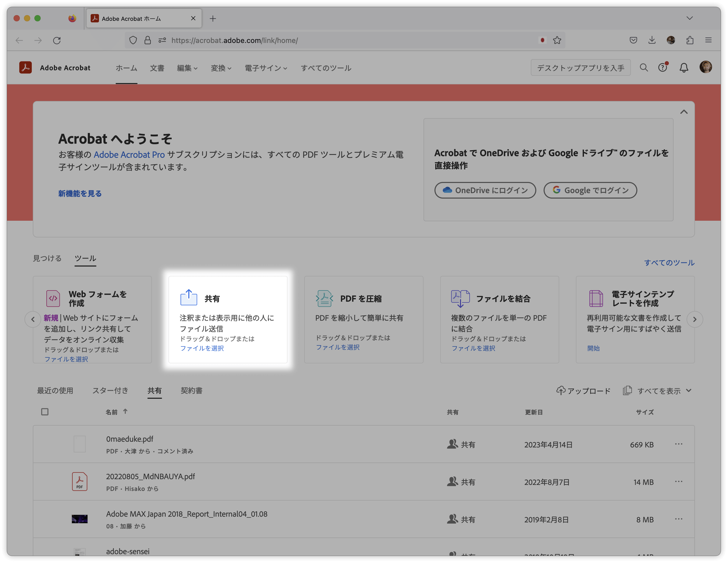Click the Google でログイン button

point(590,190)
